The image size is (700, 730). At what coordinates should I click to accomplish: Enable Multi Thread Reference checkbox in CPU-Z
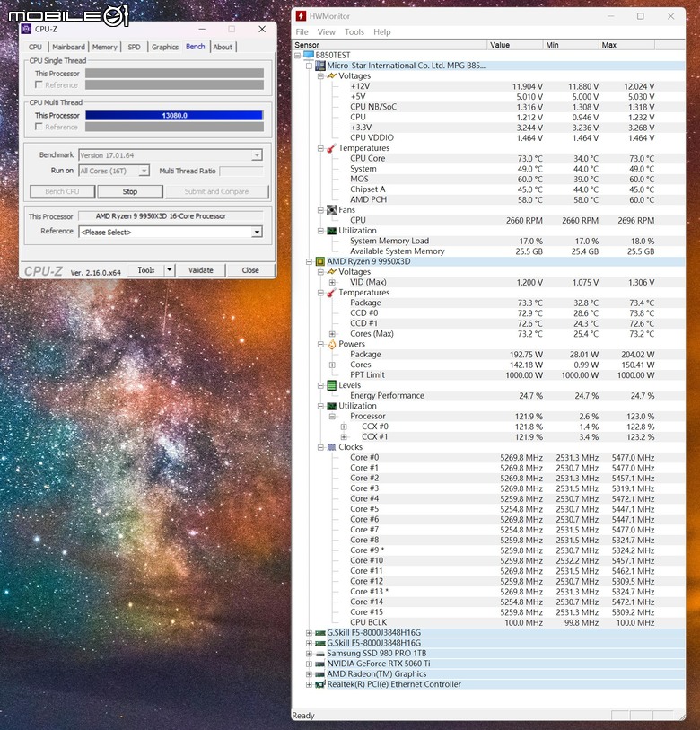(39, 127)
